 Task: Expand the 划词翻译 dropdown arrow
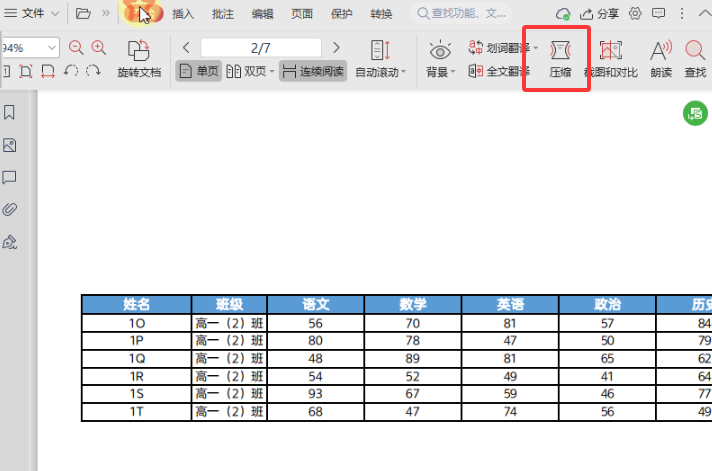[536, 48]
